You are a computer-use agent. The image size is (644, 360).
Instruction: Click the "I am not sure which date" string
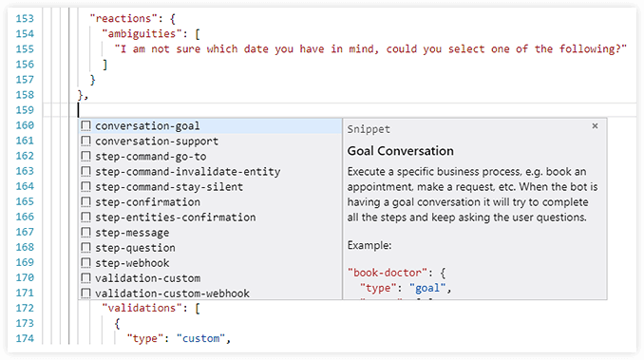pyautogui.click(x=370, y=48)
